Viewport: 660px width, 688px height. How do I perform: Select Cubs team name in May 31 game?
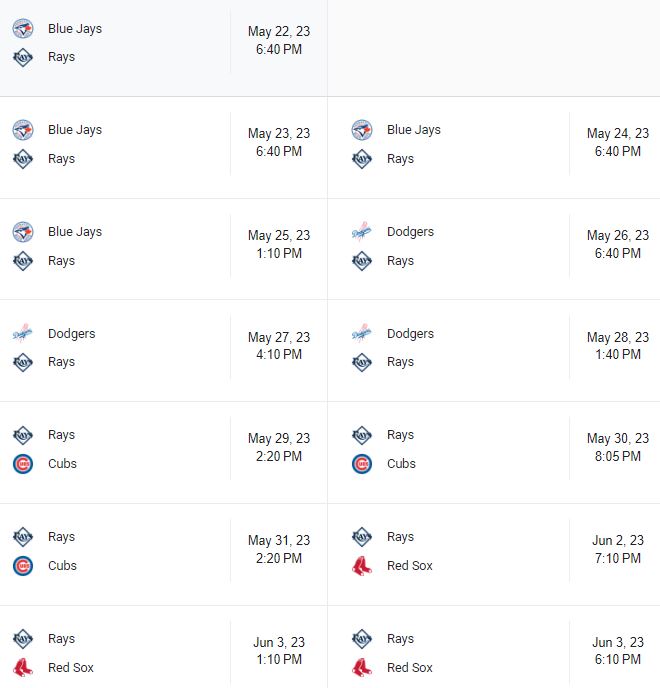pos(62,566)
